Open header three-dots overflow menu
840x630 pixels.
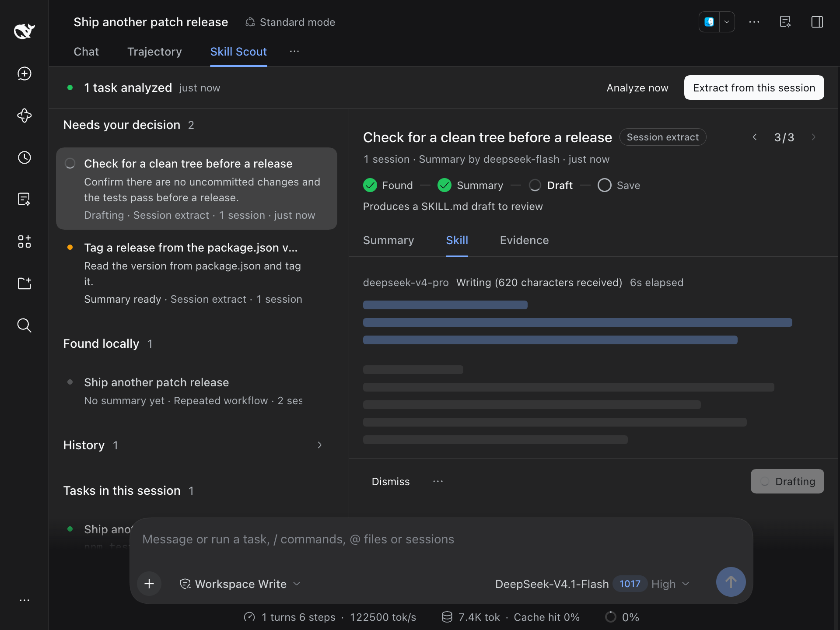click(754, 22)
